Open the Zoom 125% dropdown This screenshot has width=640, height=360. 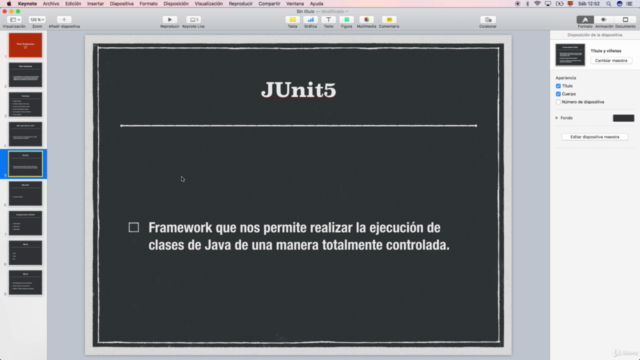[37, 20]
